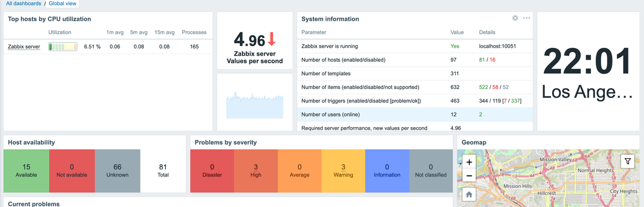The image size is (644, 207).
Task: Click the 6.51 % utilization value
Action: 92,47
